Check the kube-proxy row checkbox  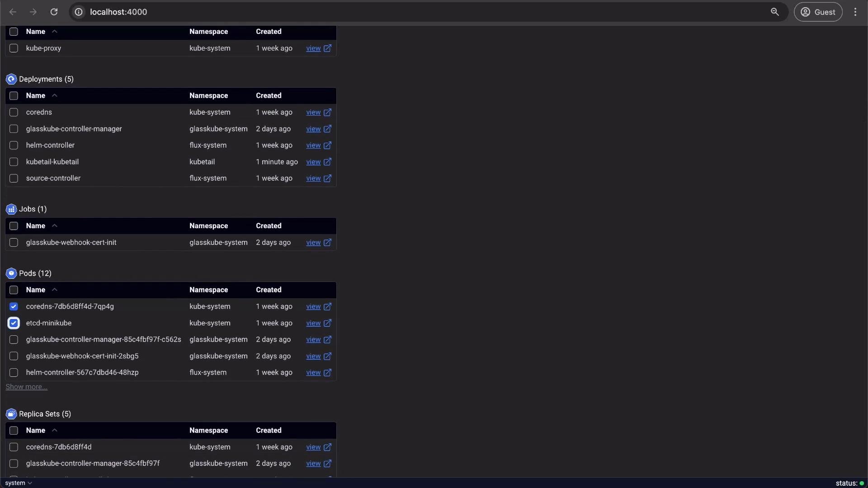point(14,48)
